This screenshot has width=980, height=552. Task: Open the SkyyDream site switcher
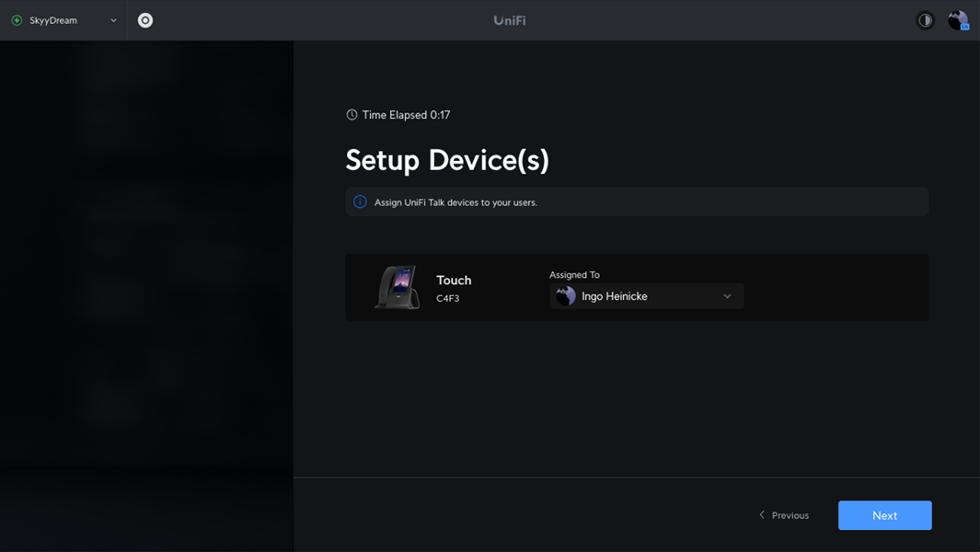coord(54,20)
